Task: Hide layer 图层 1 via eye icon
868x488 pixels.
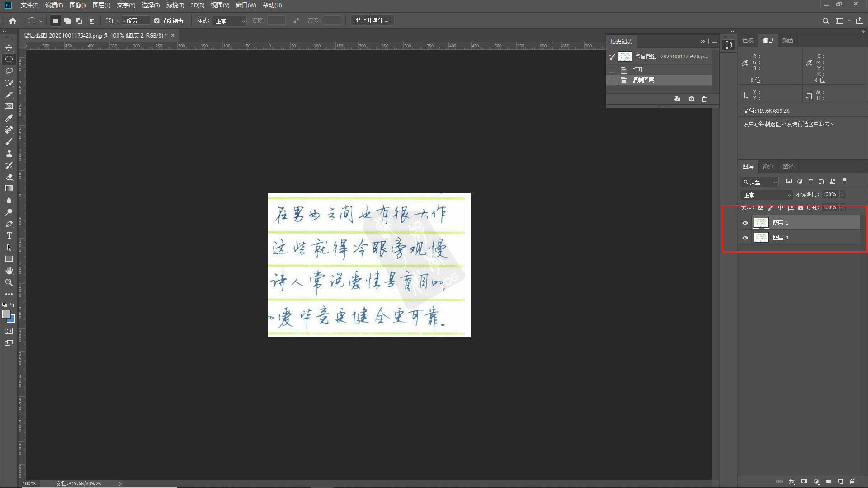Action: tap(745, 238)
